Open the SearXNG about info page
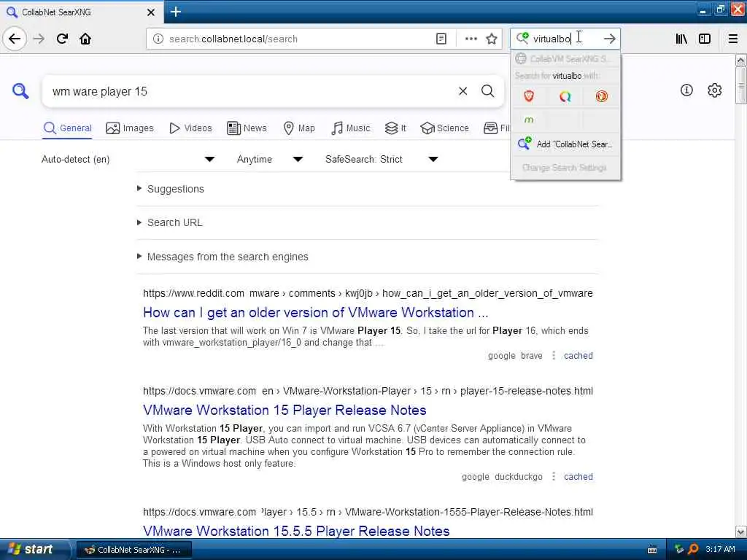 tap(686, 90)
